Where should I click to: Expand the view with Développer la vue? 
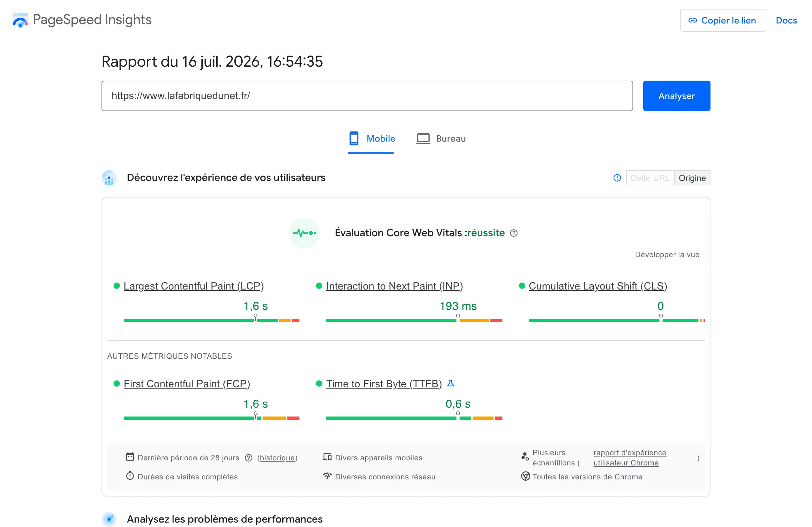667,254
